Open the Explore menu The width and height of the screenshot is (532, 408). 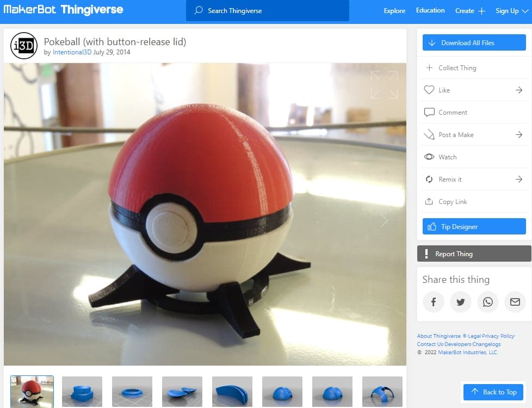click(394, 10)
